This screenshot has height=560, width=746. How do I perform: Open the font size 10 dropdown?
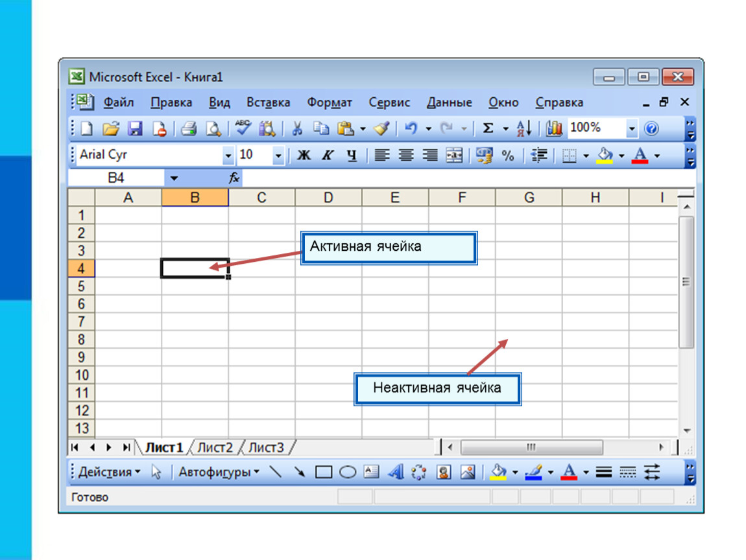(278, 156)
